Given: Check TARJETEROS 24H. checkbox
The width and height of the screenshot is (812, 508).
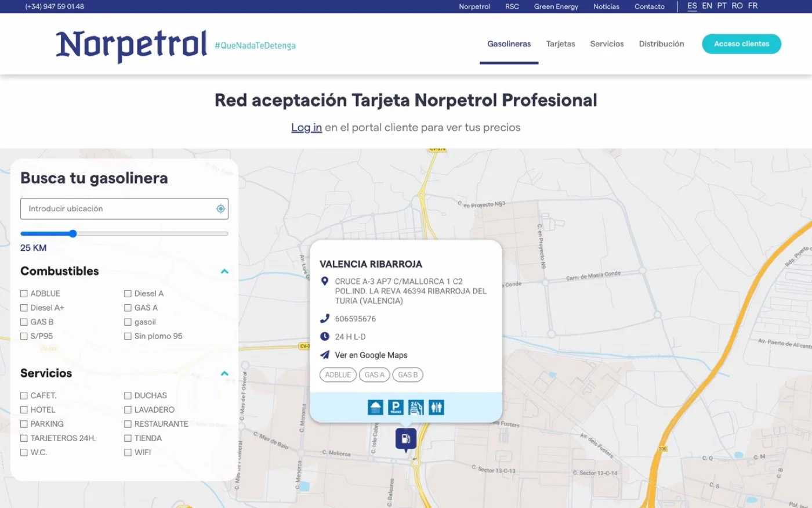Looking at the screenshot, I should 24,438.
